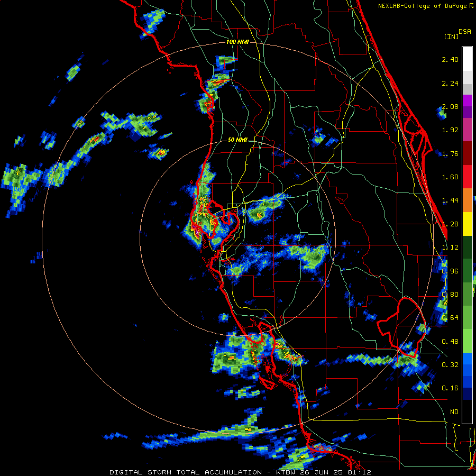Click the 1.28 legend value
Image resolution: width=476 pixels, height=476 pixels.
[x=450, y=224]
